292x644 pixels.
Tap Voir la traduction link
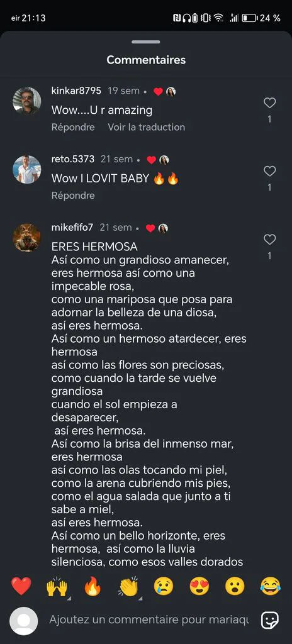point(147,127)
